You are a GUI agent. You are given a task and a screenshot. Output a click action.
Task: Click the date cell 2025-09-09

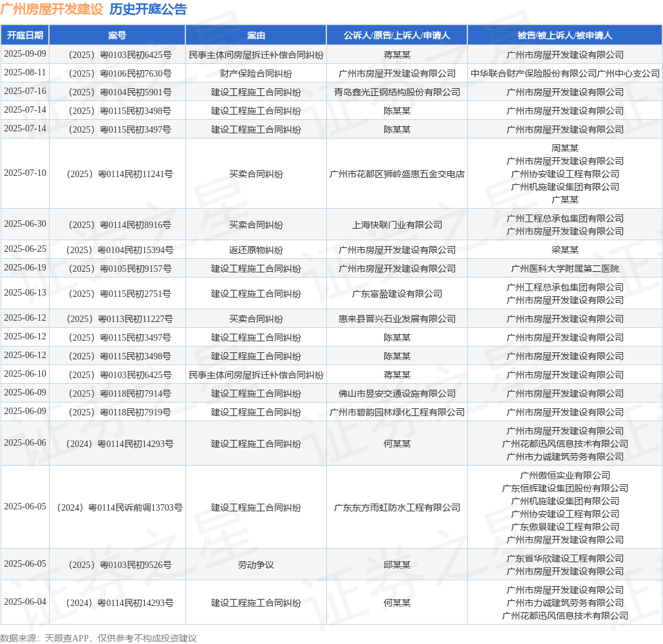[x=25, y=54]
